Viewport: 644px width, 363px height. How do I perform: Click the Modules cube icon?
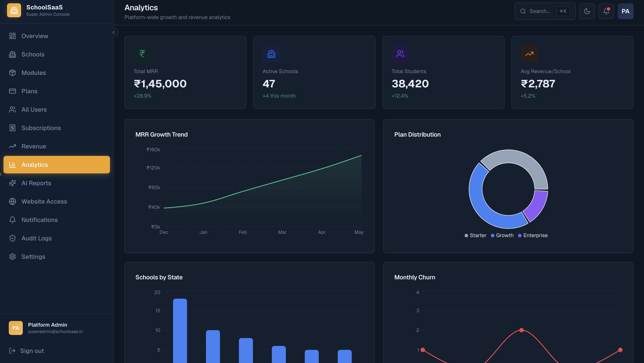coord(12,73)
